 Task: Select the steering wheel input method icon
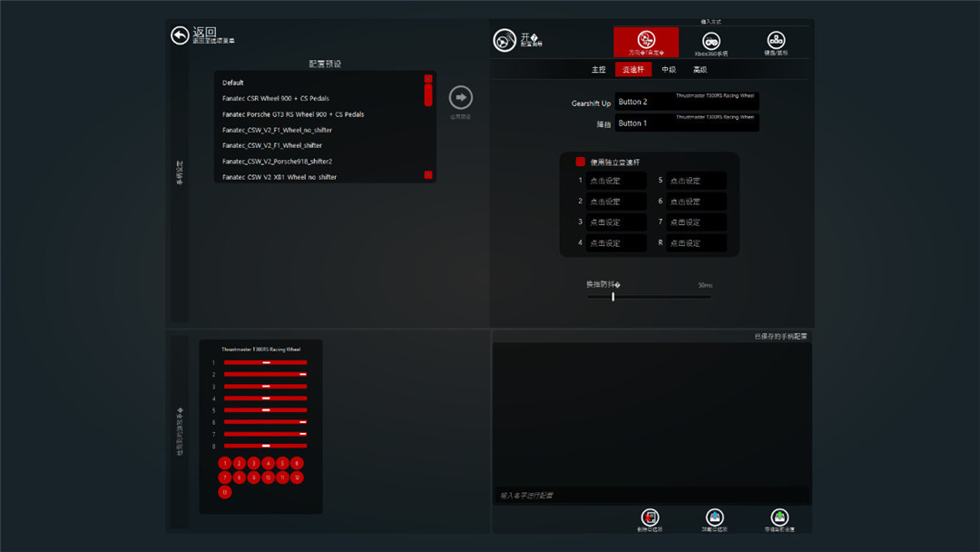(x=645, y=41)
